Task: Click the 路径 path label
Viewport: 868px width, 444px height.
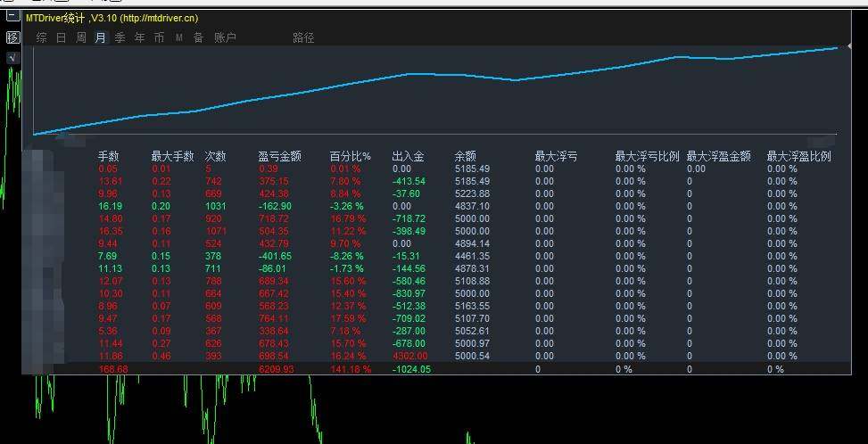Action: click(x=303, y=37)
